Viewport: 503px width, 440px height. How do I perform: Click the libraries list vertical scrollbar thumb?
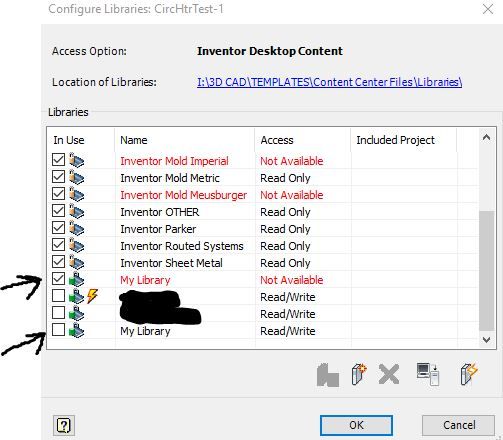pos(486,271)
